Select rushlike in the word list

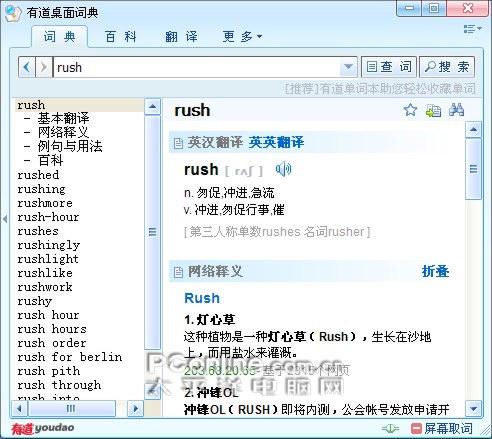point(45,273)
